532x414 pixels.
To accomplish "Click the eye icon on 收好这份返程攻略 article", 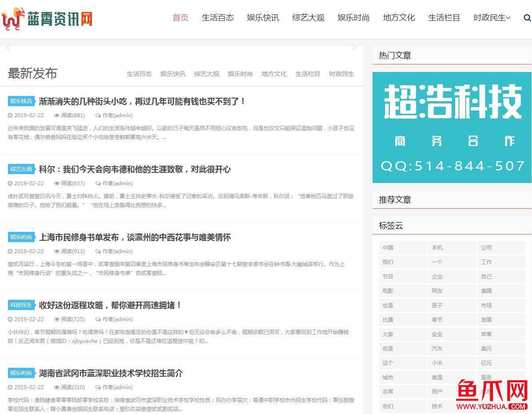I will coord(57,319).
